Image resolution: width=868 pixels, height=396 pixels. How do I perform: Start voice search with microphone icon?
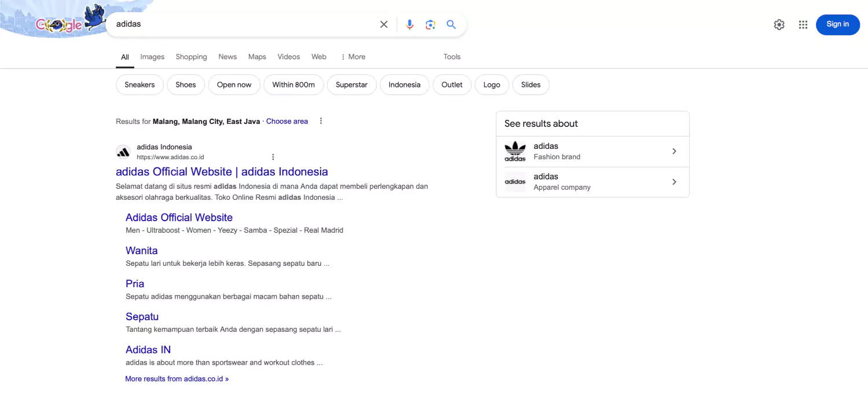(410, 24)
